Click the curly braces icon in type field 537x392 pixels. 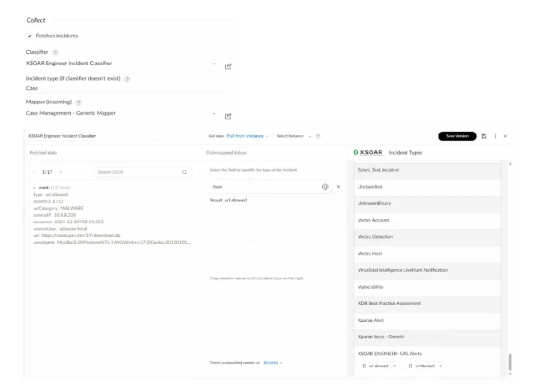[x=325, y=187]
